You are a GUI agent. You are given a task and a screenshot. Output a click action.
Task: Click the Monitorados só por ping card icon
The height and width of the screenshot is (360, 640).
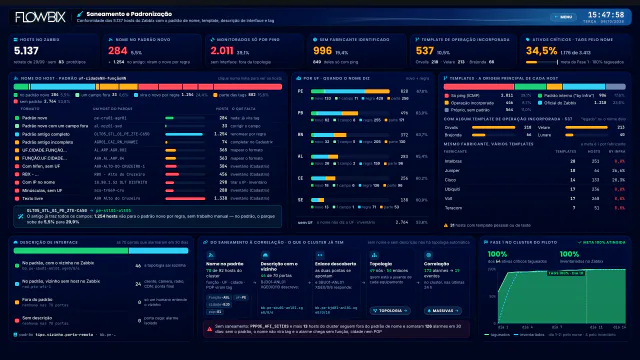point(212,40)
